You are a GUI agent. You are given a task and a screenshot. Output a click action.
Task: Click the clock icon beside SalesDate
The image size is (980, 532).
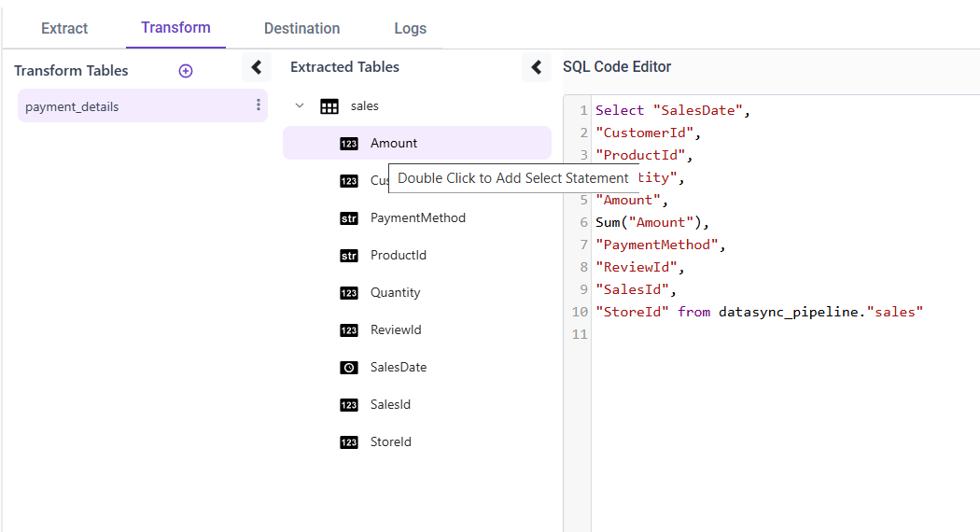(349, 368)
